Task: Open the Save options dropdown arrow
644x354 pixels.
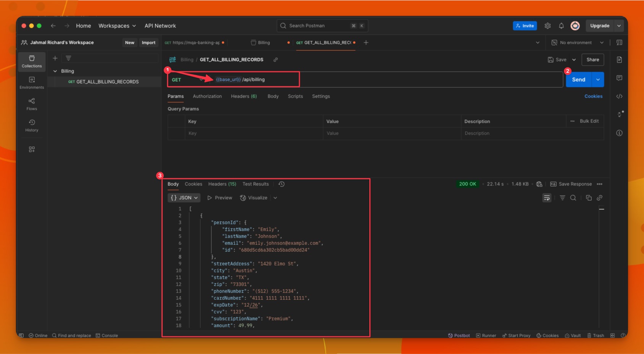Action: click(574, 60)
